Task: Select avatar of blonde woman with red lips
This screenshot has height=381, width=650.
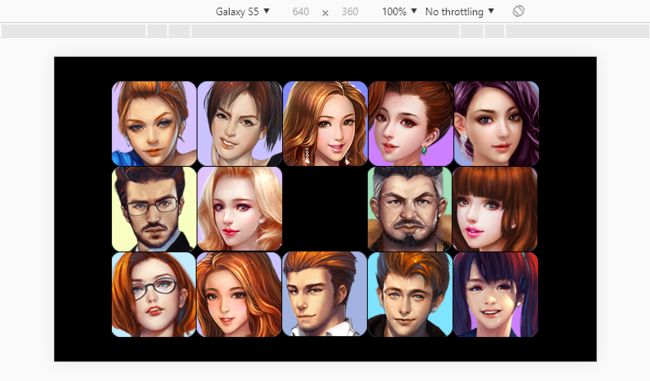Action: [x=240, y=209]
